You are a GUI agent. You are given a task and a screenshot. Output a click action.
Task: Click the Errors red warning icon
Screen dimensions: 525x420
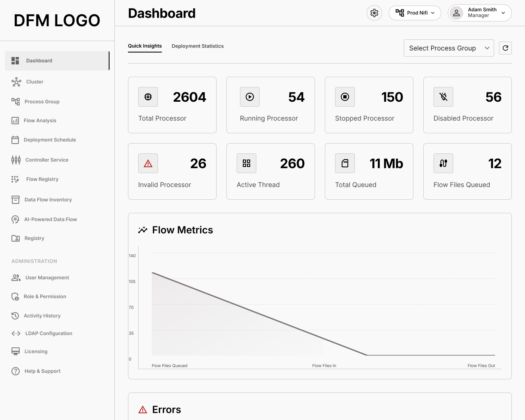pos(143,409)
